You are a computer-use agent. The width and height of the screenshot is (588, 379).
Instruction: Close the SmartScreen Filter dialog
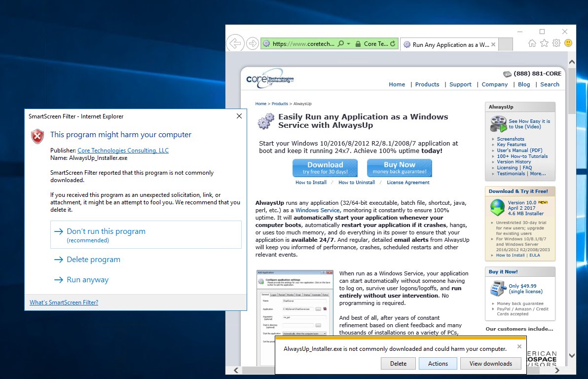(239, 116)
